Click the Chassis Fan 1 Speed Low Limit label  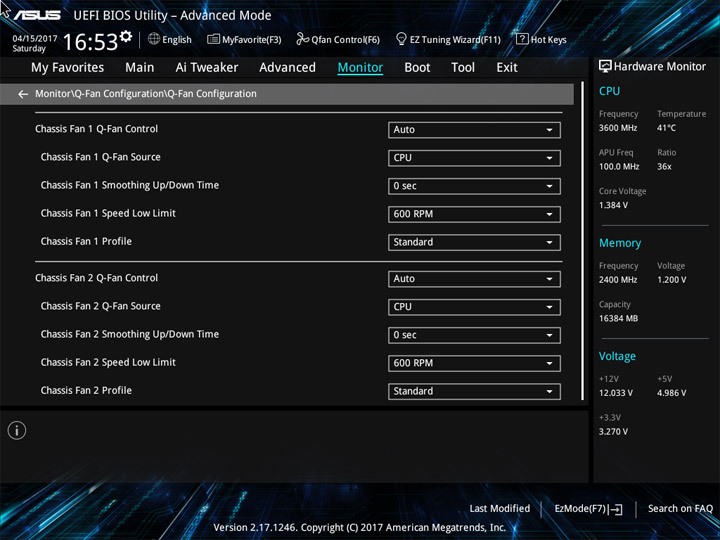pos(108,213)
